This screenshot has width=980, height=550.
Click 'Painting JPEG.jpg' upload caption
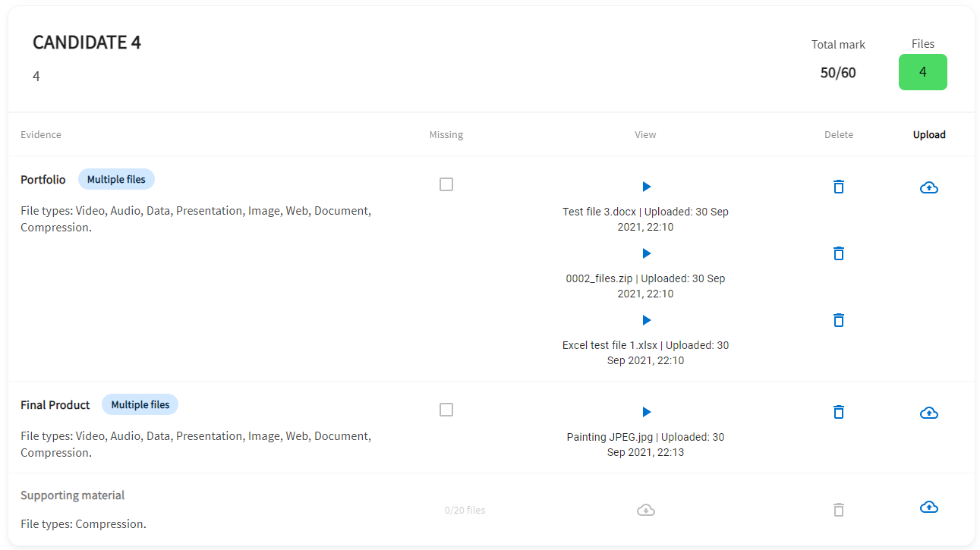646,445
